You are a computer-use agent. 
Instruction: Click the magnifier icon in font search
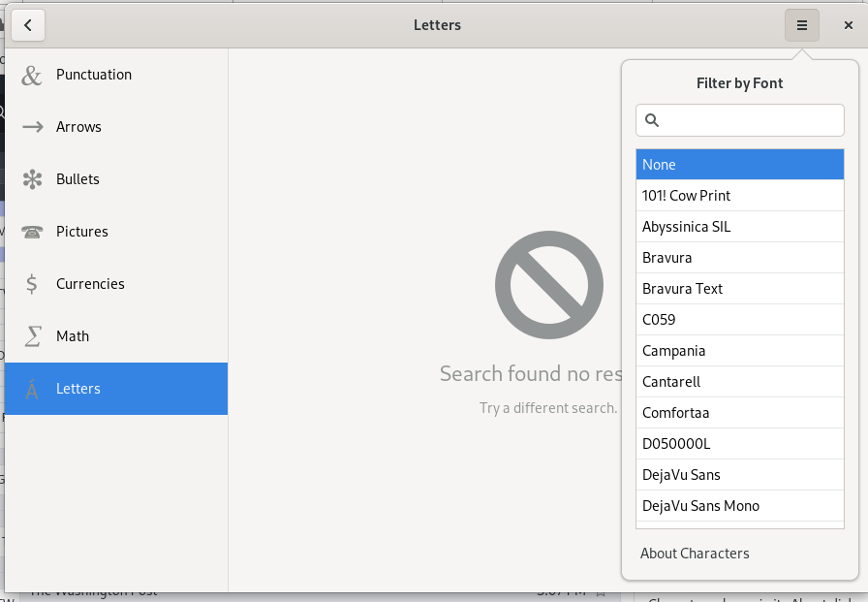(x=652, y=120)
